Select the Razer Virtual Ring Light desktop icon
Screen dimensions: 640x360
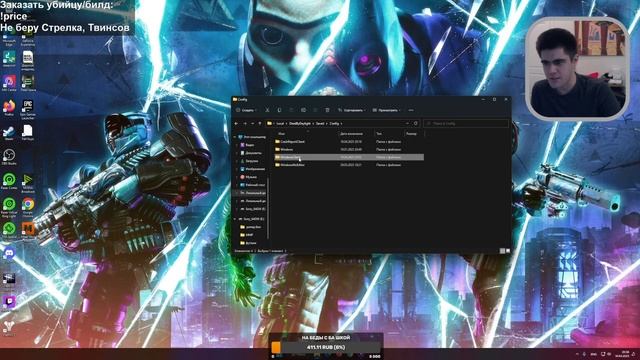coord(9,207)
